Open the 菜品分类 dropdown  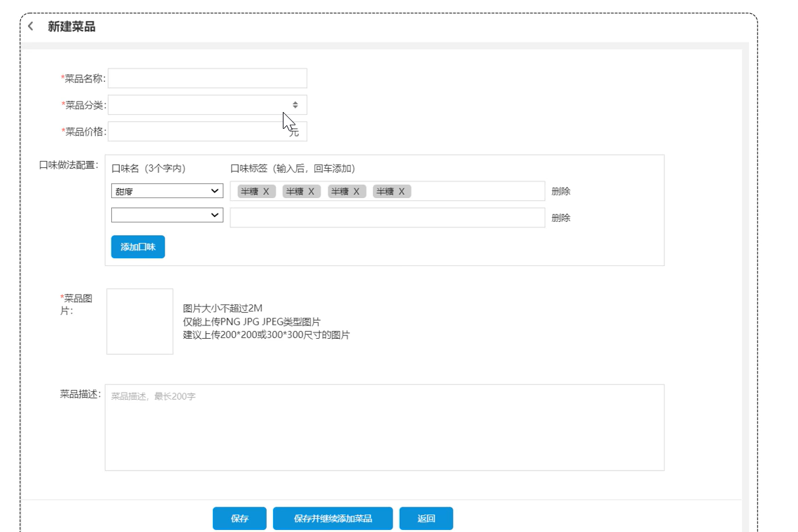click(x=207, y=105)
